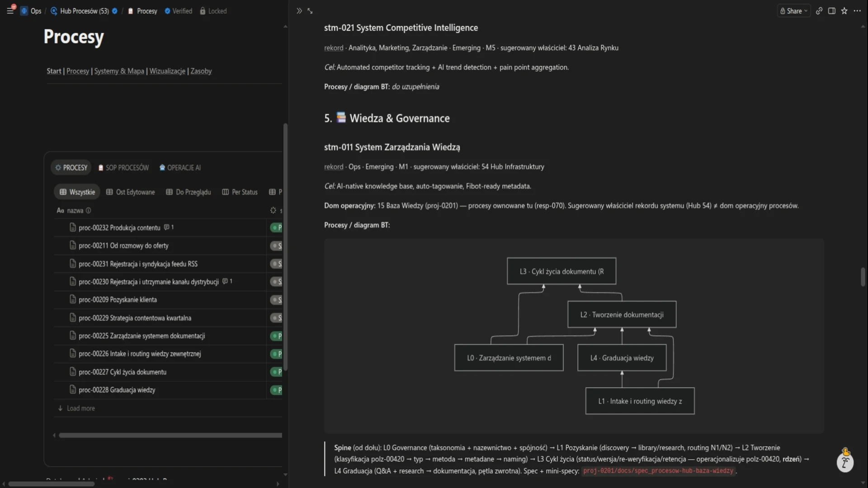Click page icon of proc-00225 row
The image size is (868, 488).
(x=73, y=336)
